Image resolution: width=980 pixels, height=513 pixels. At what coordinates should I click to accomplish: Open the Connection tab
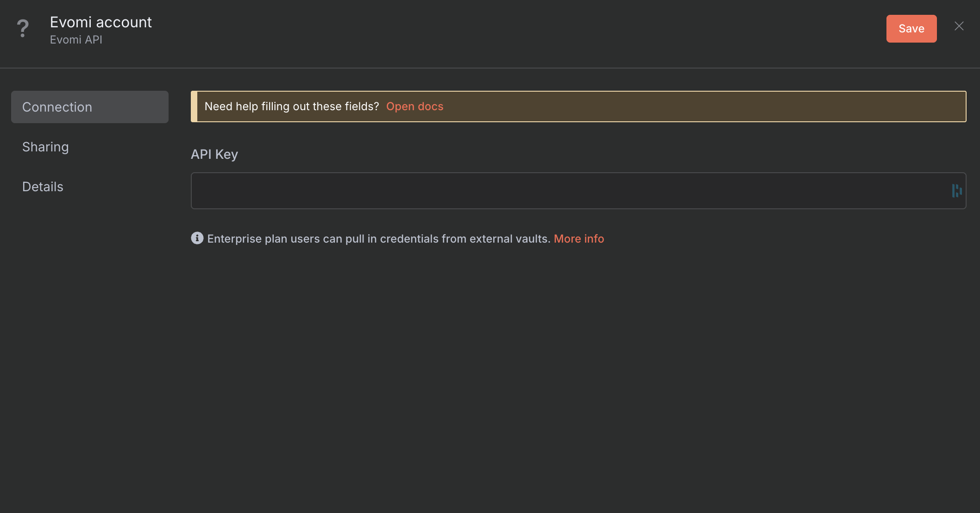pos(90,107)
